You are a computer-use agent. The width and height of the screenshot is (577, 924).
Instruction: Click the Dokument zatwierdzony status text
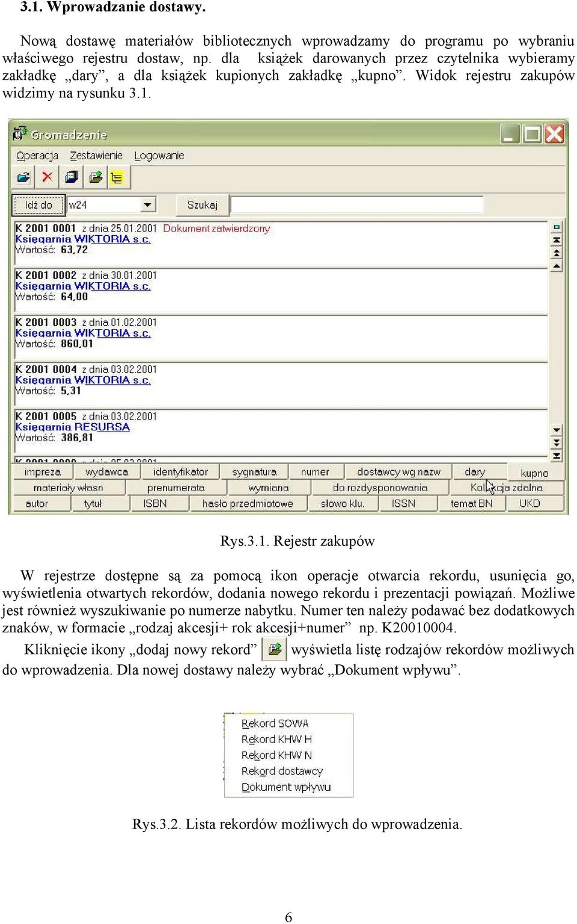pos(216,228)
